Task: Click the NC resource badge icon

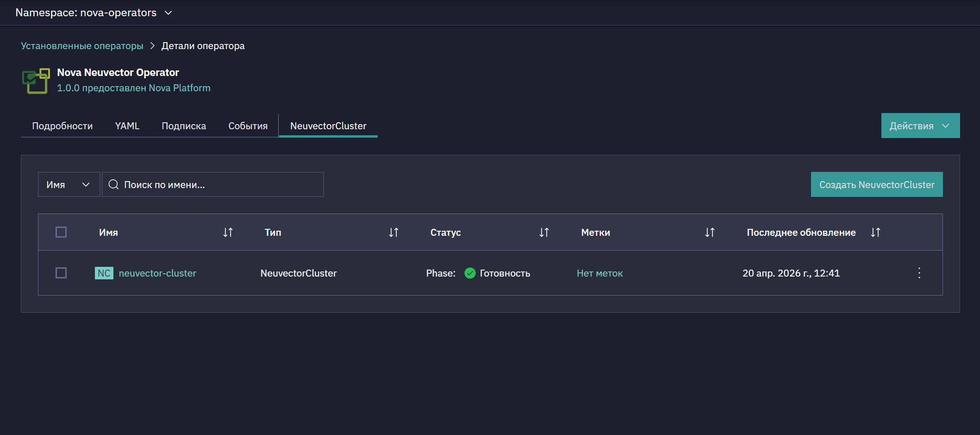Action: pos(104,273)
